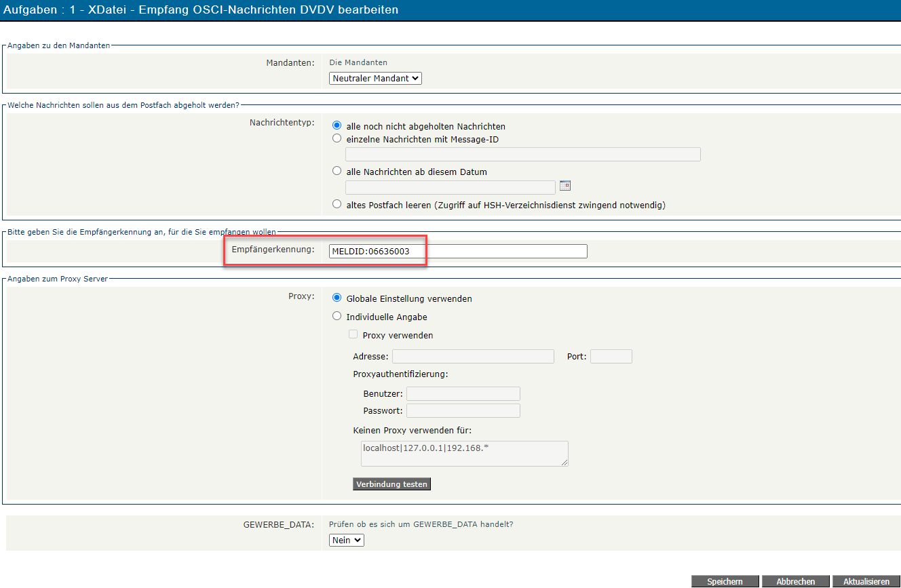This screenshot has width=901, height=588.
Task: Choose 'alle Nachrichten ab diesem Datum' option
Action: (337, 172)
